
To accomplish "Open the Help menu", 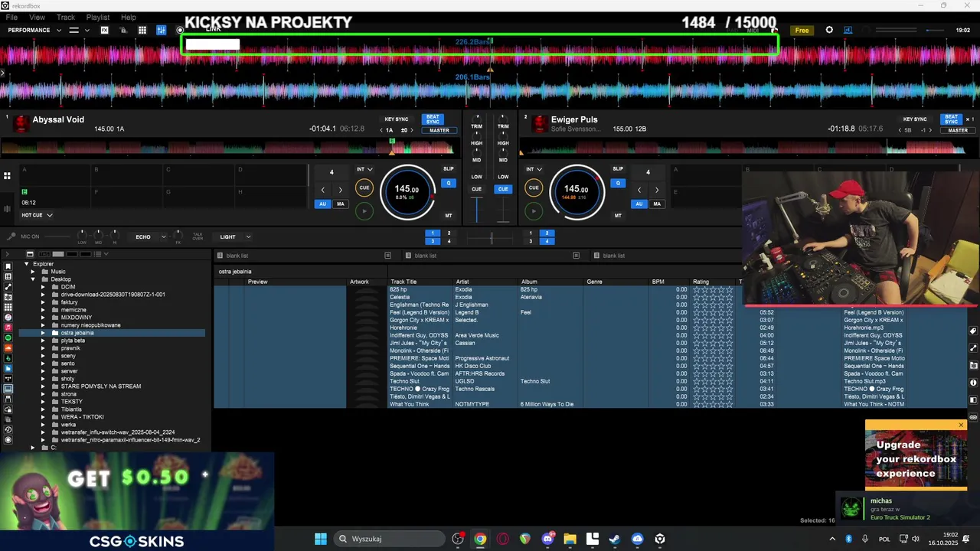I will (x=129, y=17).
